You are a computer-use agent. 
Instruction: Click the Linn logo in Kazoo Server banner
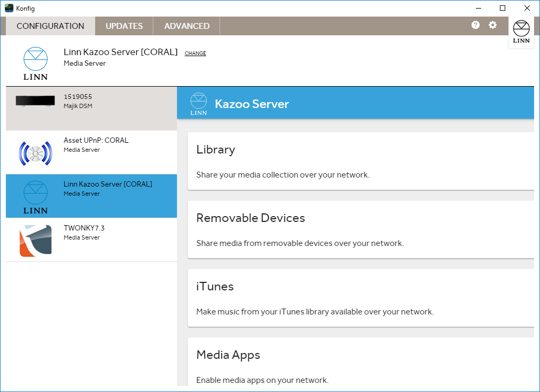[198, 104]
